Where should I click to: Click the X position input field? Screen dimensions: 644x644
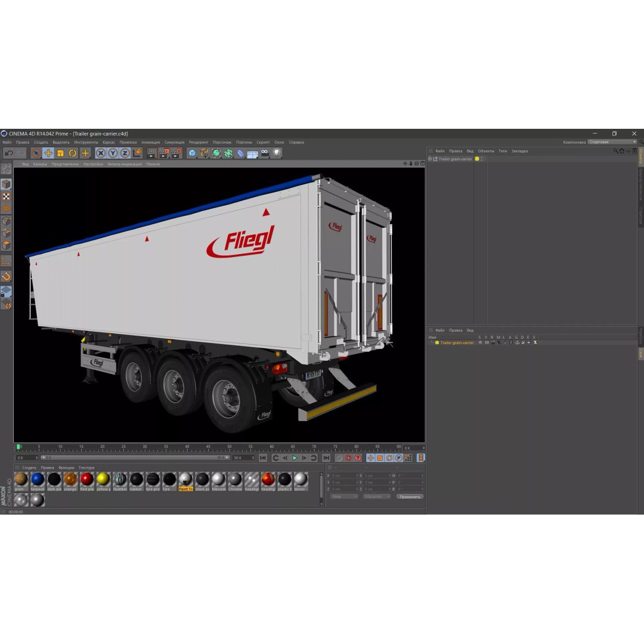coord(344,476)
